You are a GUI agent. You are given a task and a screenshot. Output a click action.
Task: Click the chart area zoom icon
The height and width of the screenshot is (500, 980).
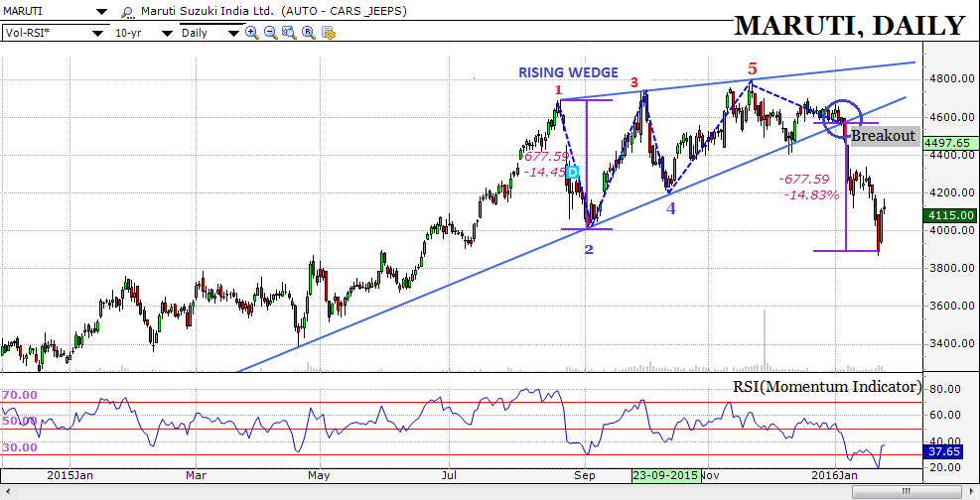[289, 33]
